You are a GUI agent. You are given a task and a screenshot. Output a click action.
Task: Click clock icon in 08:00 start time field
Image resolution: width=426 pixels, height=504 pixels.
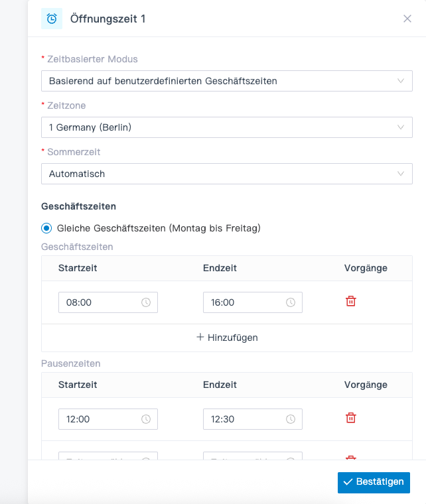(x=146, y=302)
